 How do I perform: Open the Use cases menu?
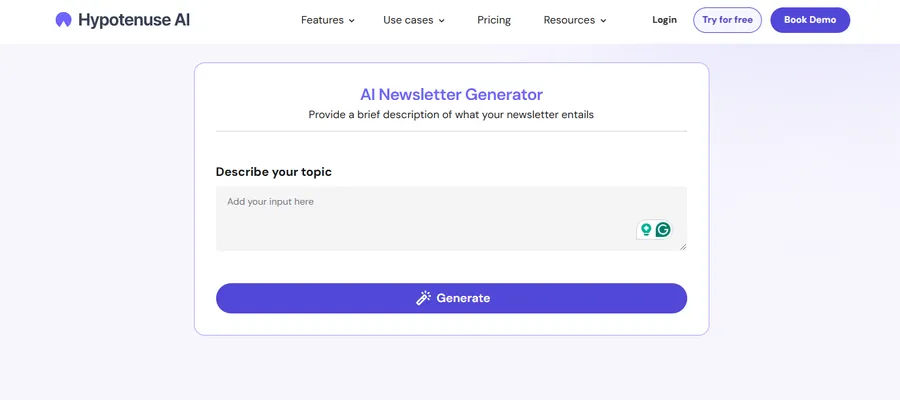406,20
